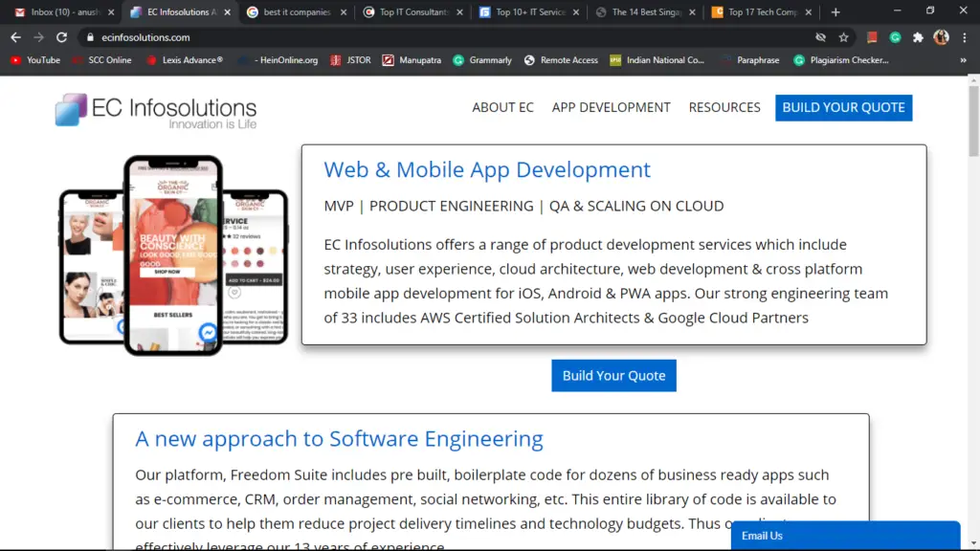Open a new browser tab

click(x=835, y=11)
